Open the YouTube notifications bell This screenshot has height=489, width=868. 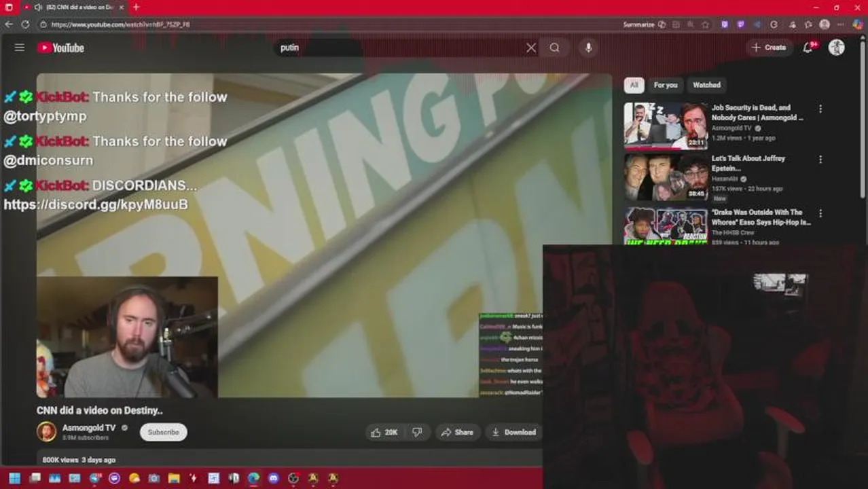pos(808,48)
